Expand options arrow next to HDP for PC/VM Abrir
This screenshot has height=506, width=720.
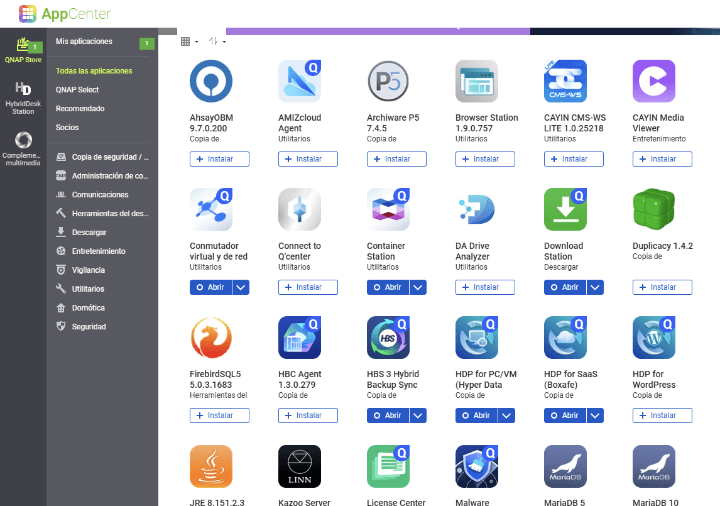click(507, 415)
